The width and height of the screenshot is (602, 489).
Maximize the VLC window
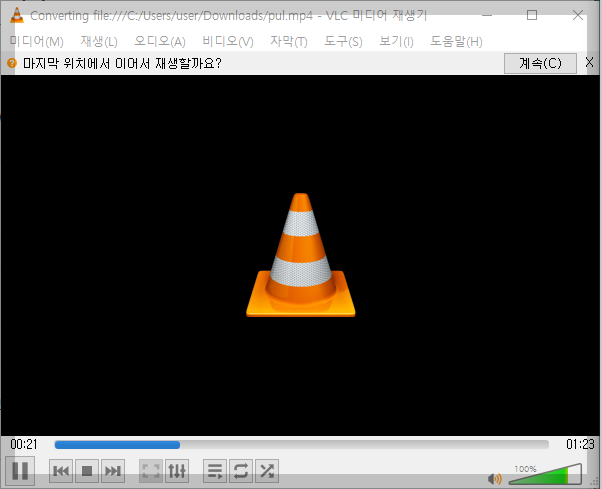[532, 15]
